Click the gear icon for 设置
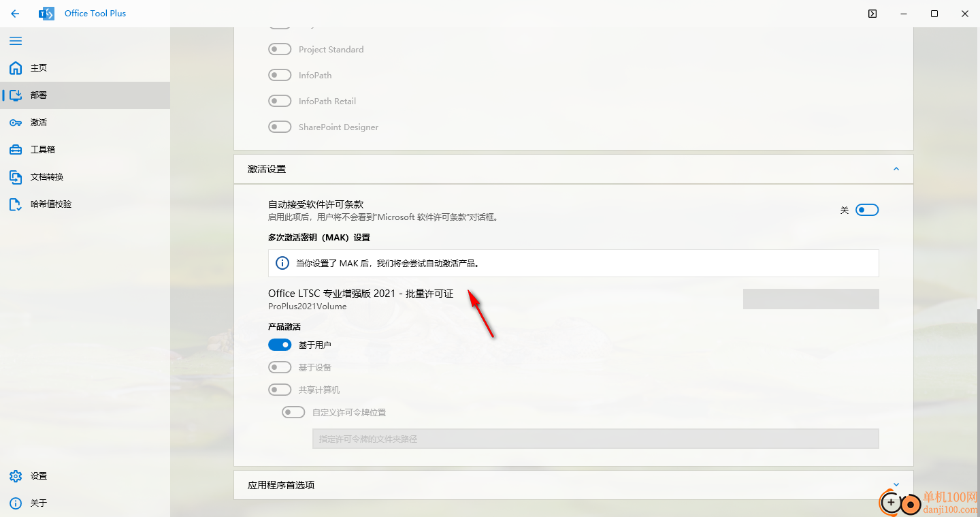This screenshot has height=517, width=980. pyautogui.click(x=16, y=476)
